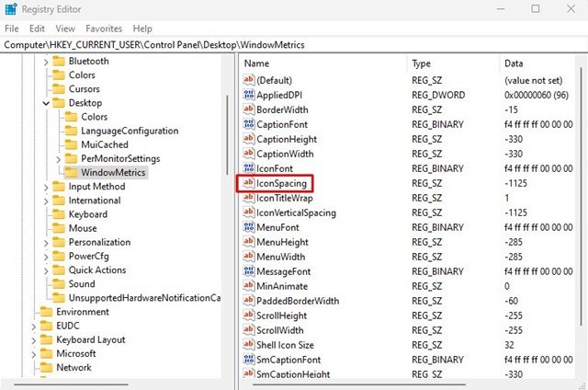Expand the Input Method key
This screenshot has width=588, height=390.
(46, 187)
